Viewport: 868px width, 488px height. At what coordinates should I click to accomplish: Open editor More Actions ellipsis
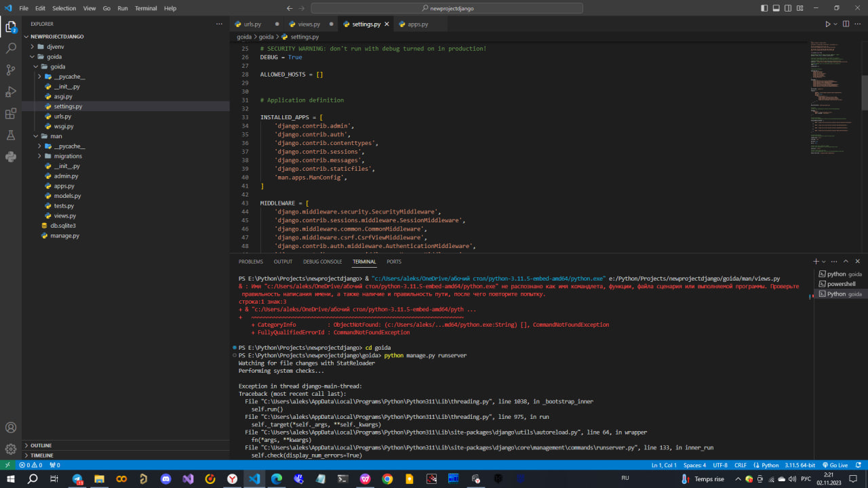pyautogui.click(x=859, y=24)
